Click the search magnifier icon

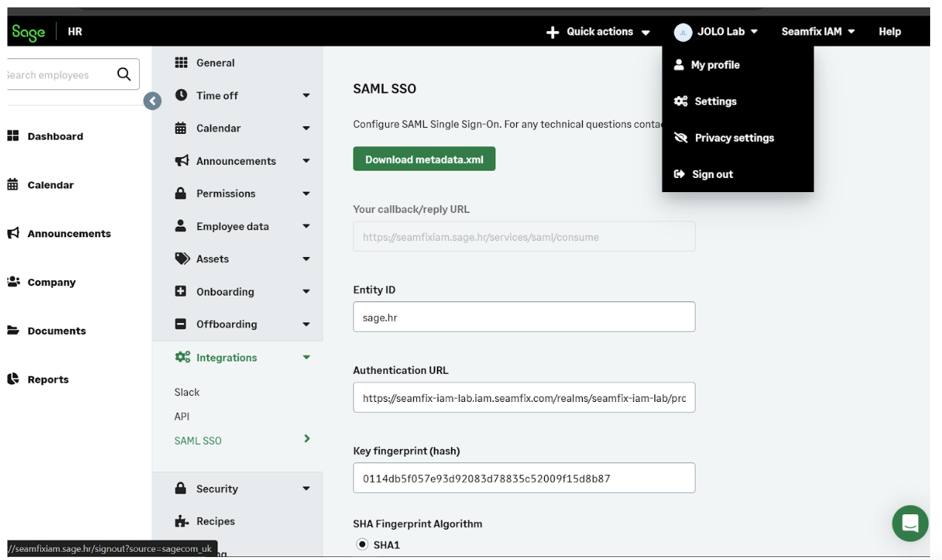(x=123, y=74)
